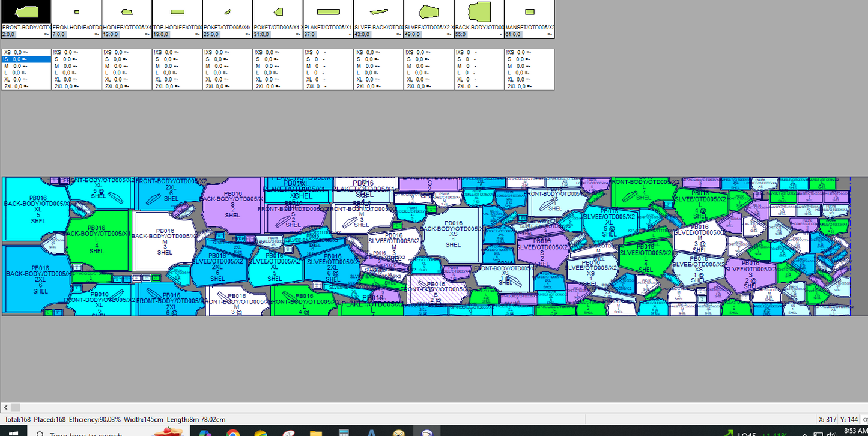The height and width of the screenshot is (436, 868).
Task: Select the FRONT-BODY piece icon in the top menu
Action: click(26, 12)
